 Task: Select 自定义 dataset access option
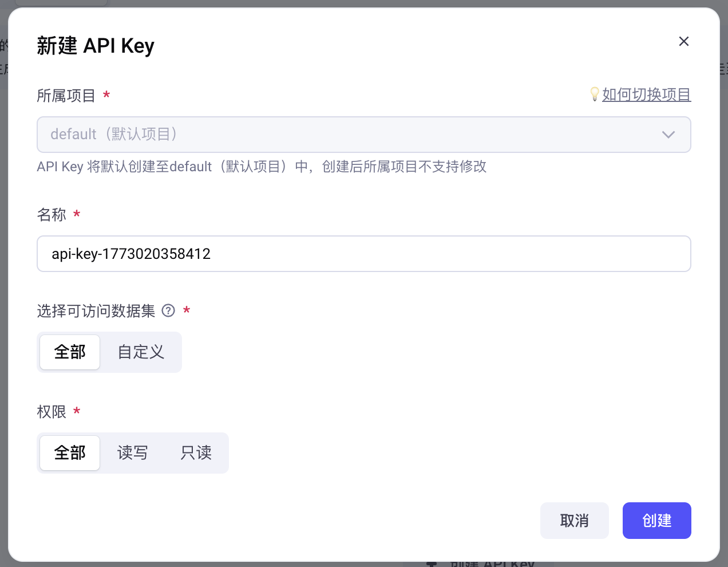tap(141, 352)
